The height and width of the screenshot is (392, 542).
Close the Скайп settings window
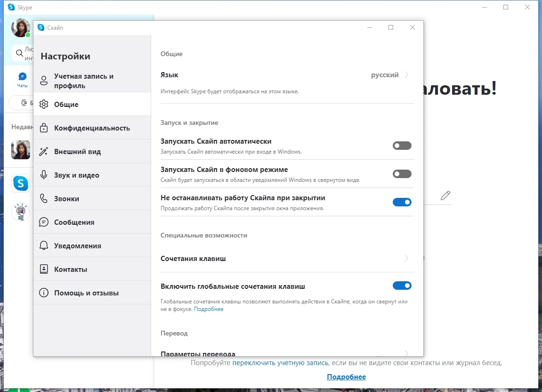coord(413,27)
